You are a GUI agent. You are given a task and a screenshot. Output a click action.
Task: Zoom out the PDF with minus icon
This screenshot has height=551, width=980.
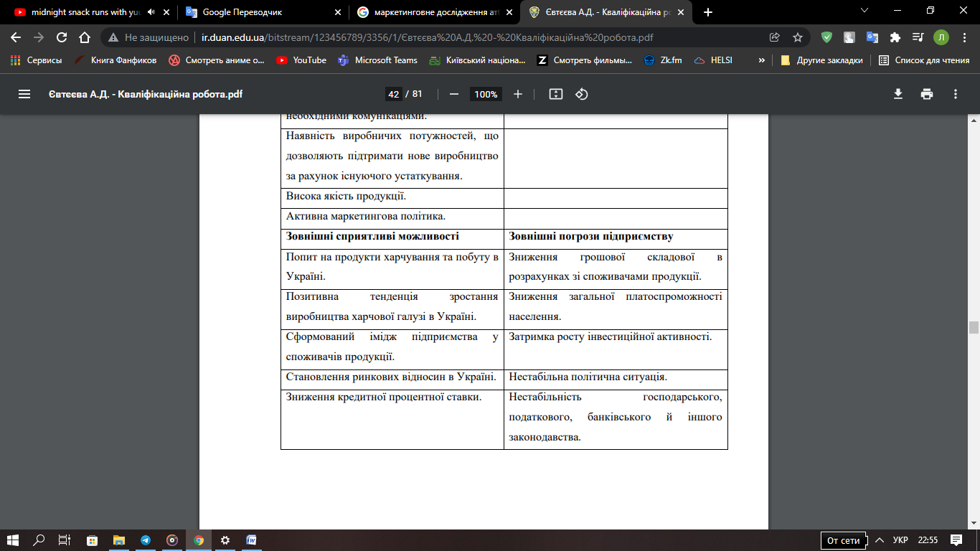coord(453,94)
